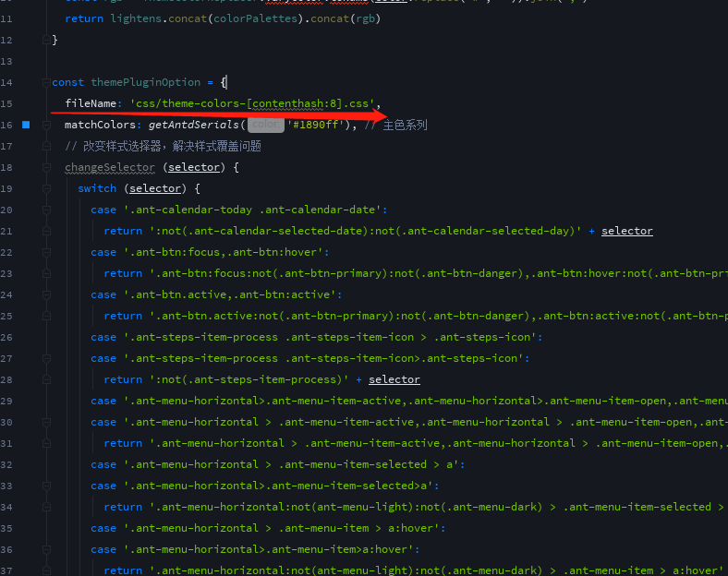Toggle the fold marker on line 36
Viewport: 728px width, 576px height.
coord(46,549)
